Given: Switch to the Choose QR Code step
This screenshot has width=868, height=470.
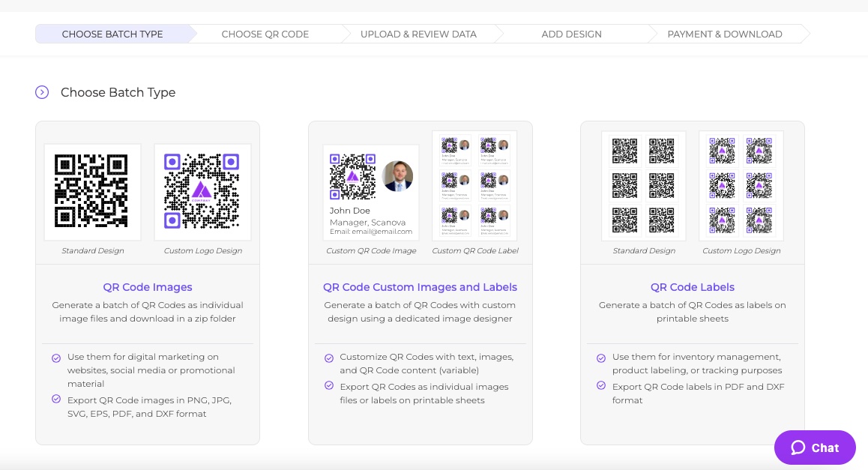Looking at the screenshot, I should 265,34.
